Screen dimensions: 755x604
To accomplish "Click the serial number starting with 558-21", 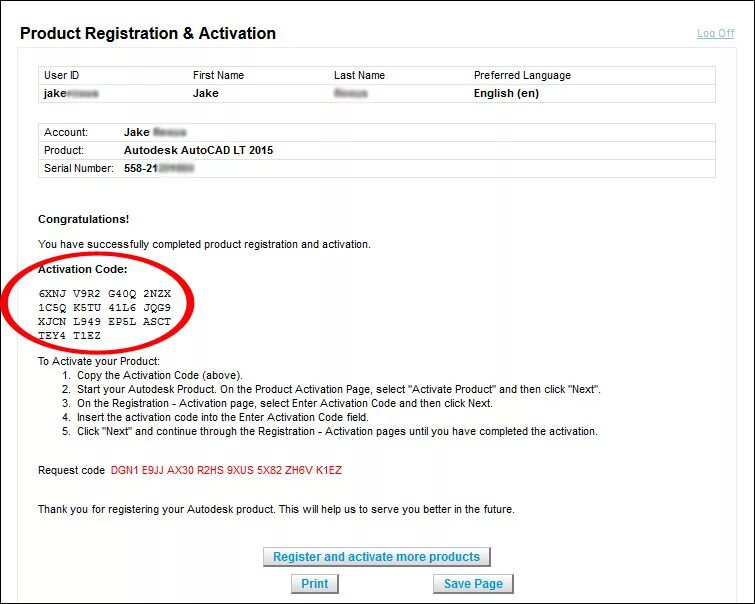I will click(159, 168).
